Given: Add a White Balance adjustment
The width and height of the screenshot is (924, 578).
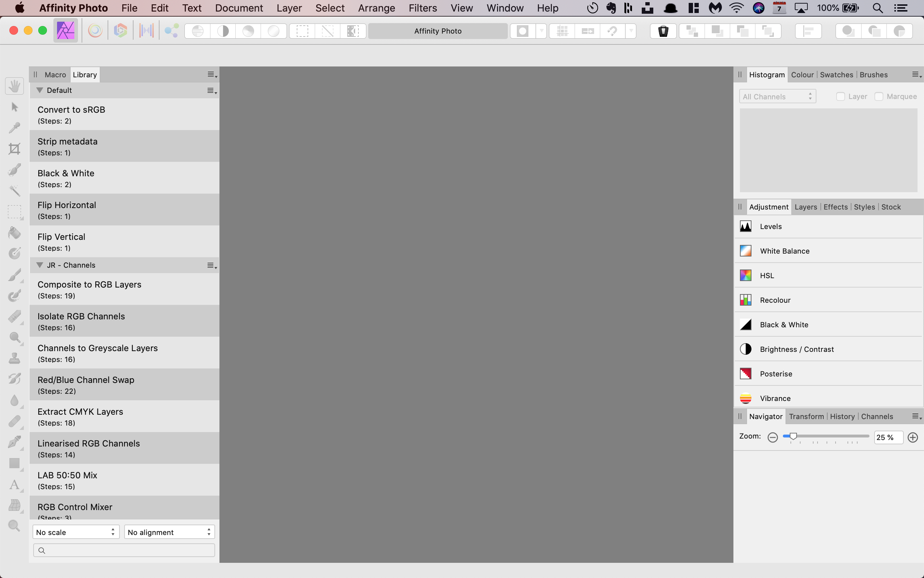Looking at the screenshot, I should pyautogui.click(x=828, y=251).
